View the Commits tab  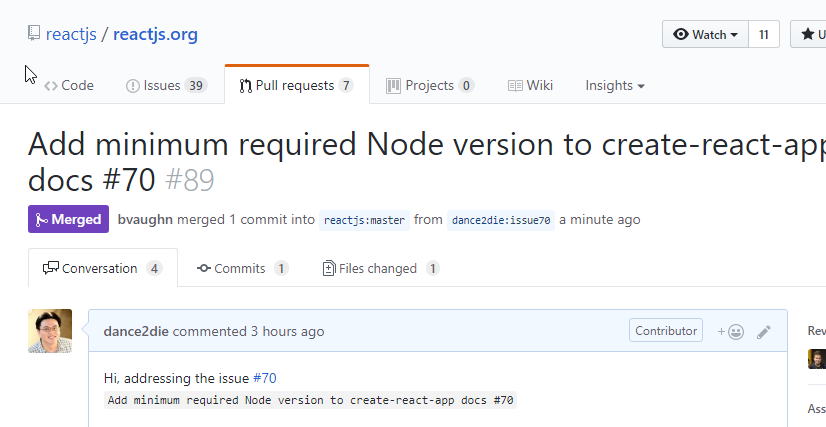click(x=242, y=268)
